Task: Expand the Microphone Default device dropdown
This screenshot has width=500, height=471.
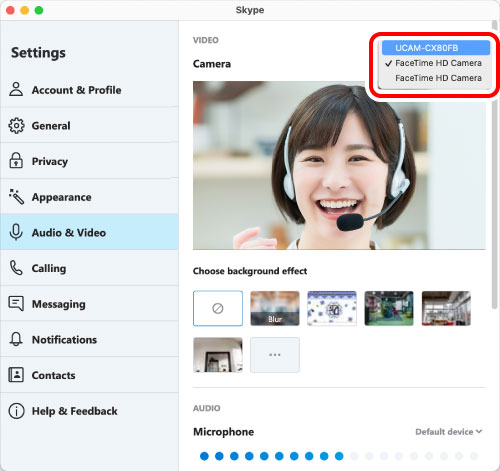Action: point(449,432)
